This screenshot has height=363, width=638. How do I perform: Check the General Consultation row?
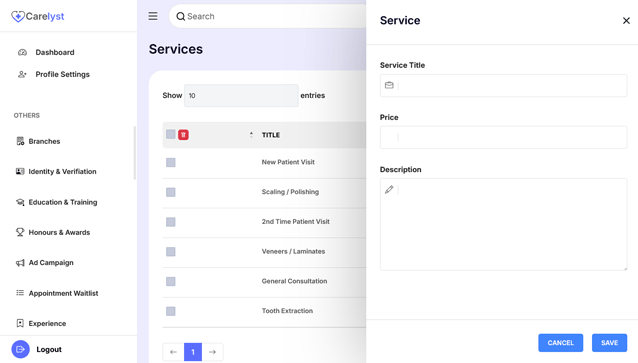click(170, 281)
